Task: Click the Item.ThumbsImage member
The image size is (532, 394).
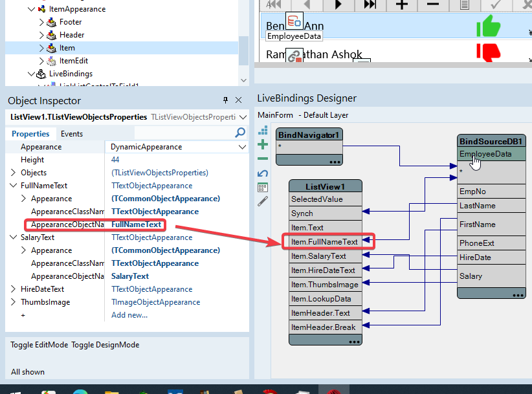Action: pos(326,285)
